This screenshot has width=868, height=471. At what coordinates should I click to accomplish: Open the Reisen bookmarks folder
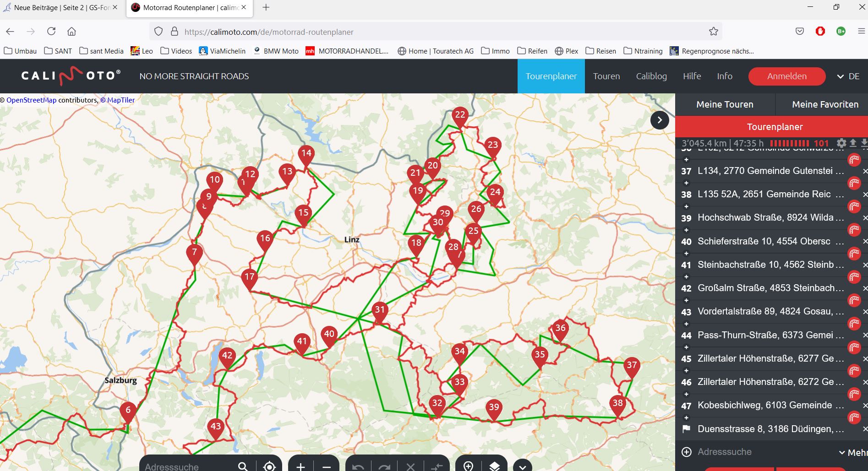[x=601, y=51]
